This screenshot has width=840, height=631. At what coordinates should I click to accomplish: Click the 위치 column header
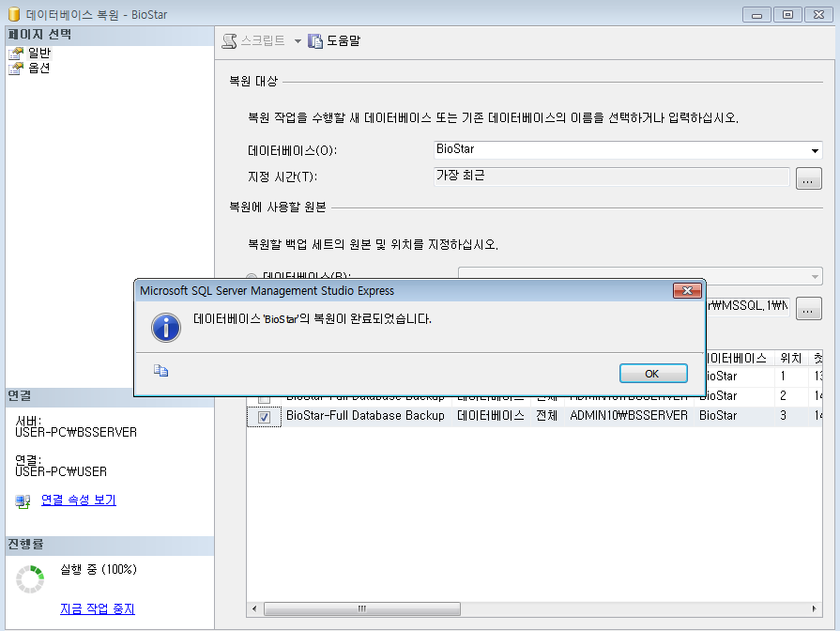(x=790, y=358)
